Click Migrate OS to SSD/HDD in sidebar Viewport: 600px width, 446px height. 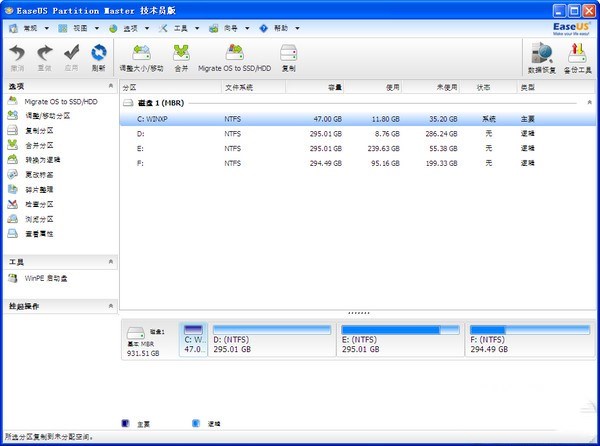point(62,102)
